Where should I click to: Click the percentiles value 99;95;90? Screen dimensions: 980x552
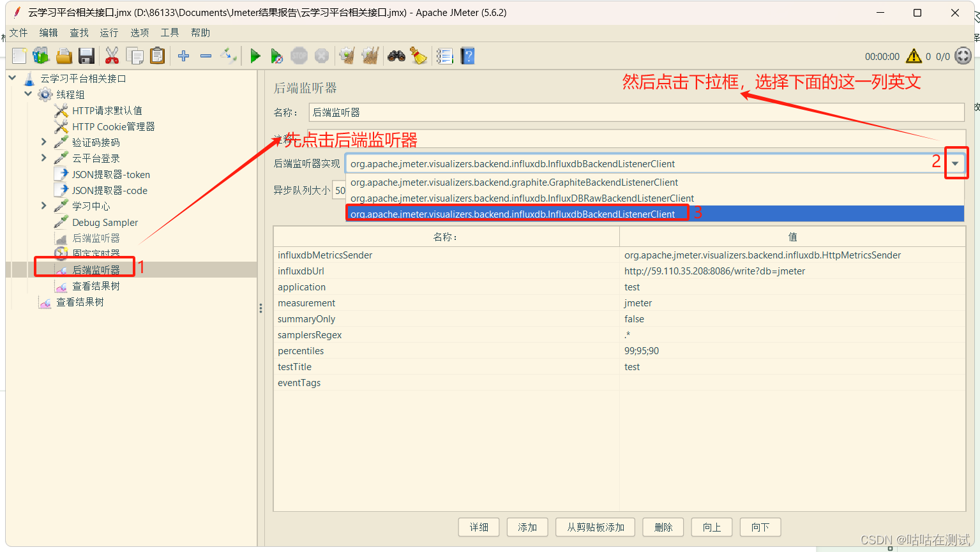coord(792,351)
